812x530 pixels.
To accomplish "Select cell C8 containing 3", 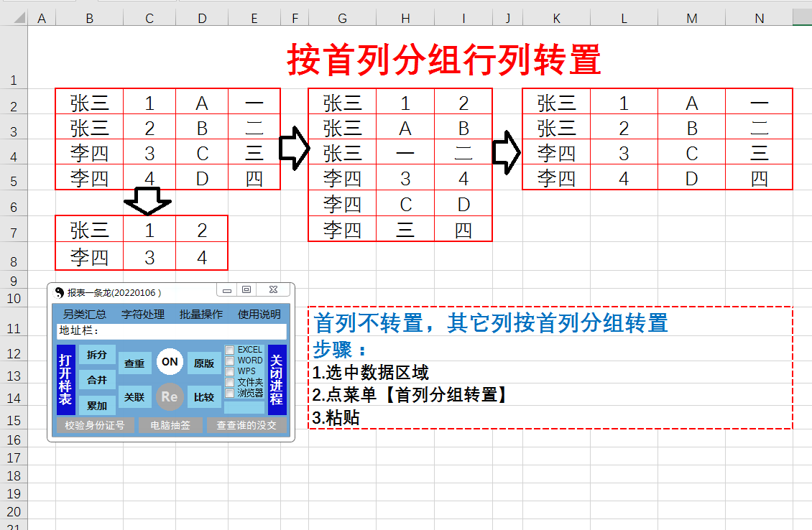I will pyautogui.click(x=149, y=256).
